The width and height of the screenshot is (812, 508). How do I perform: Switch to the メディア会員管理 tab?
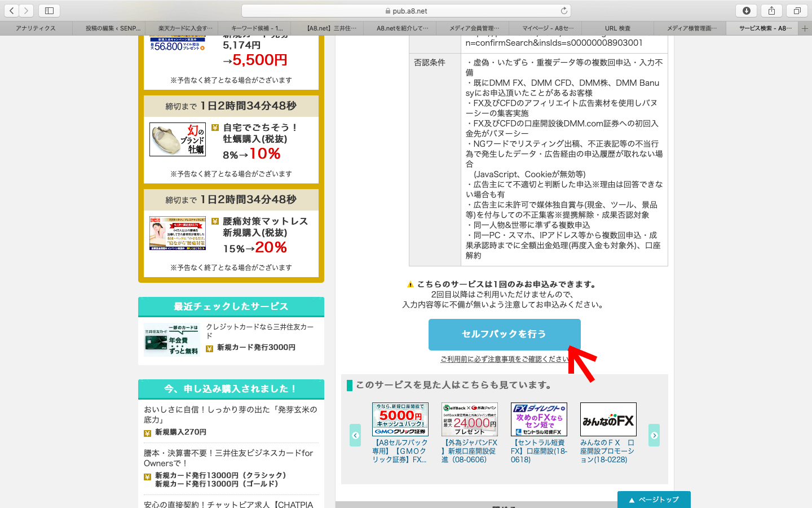click(x=473, y=28)
